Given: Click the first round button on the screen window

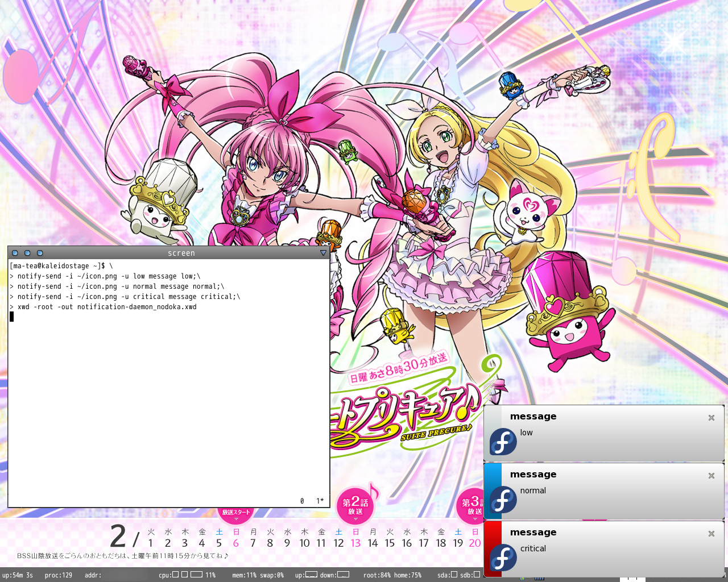Looking at the screenshot, I should point(15,253).
